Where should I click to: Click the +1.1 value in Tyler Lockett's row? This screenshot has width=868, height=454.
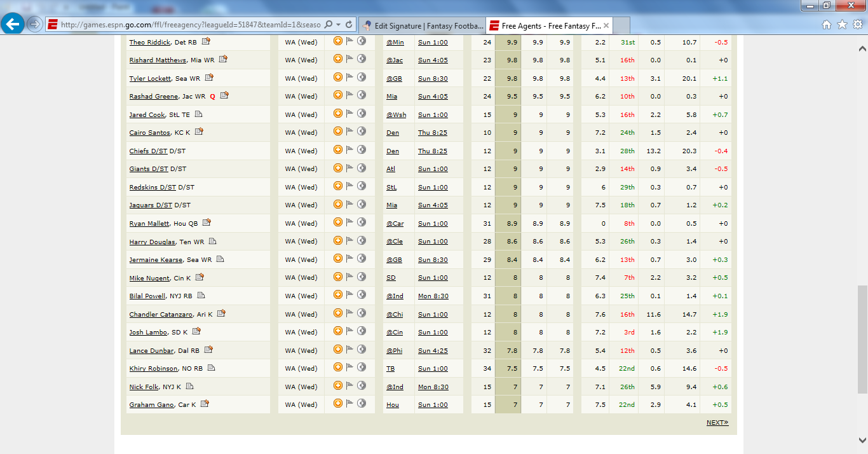[x=720, y=78]
